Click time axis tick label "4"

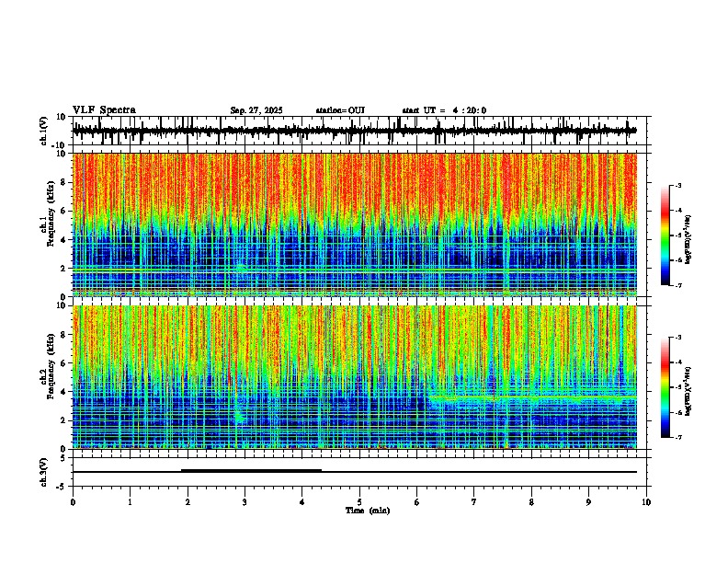[302, 502]
